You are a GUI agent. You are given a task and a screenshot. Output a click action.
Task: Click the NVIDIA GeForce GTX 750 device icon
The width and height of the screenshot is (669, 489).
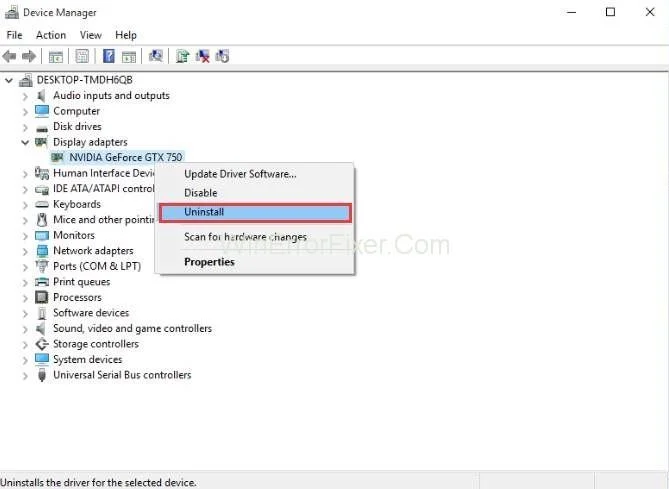click(x=57, y=157)
